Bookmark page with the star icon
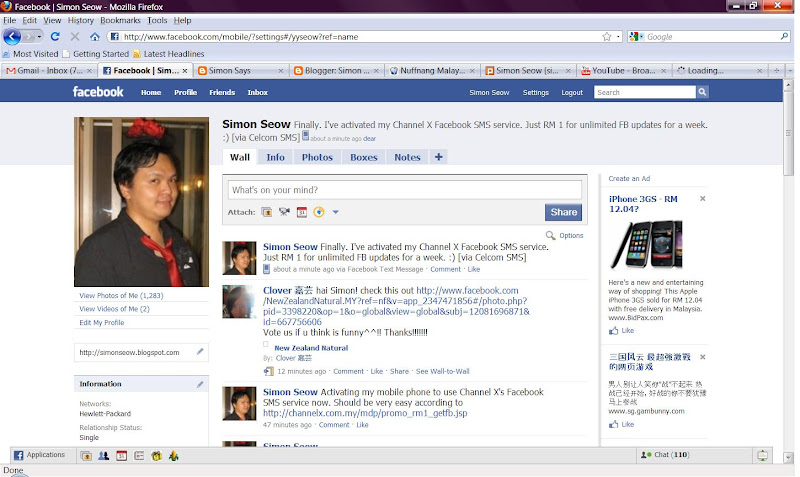 607,37
